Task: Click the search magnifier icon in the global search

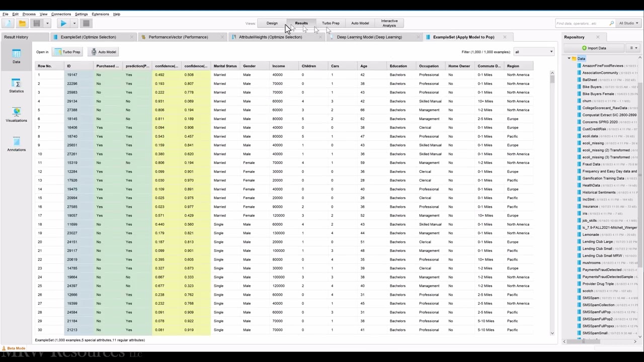Action: 611,23
